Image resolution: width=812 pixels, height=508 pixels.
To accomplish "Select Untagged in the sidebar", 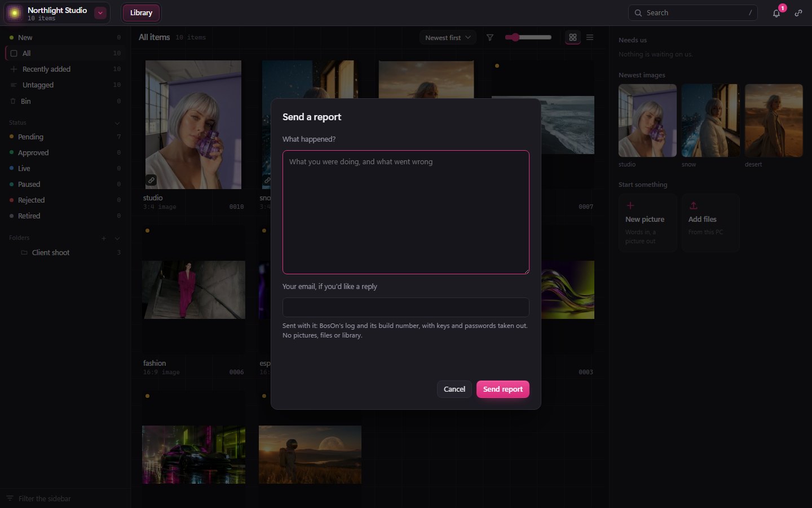I will pos(65,85).
